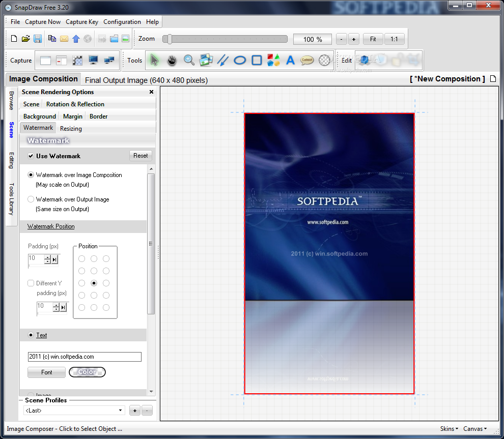Open the Canvas menu in status bar

[x=475, y=429]
